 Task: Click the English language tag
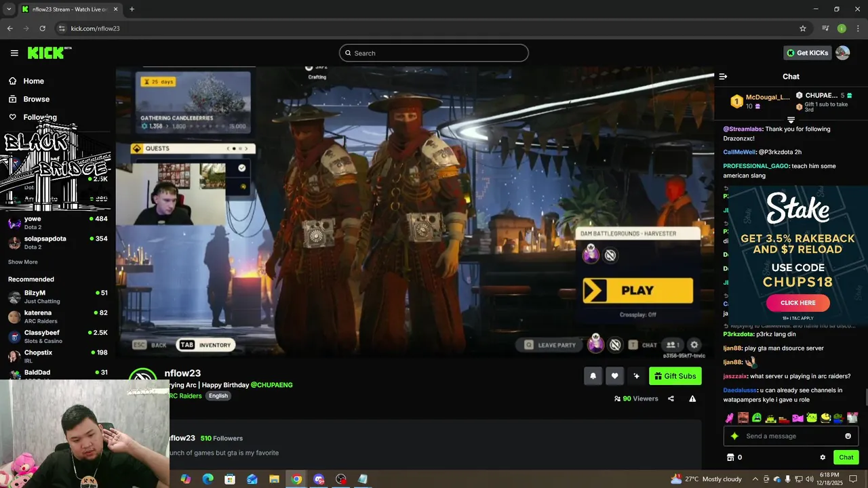click(218, 396)
